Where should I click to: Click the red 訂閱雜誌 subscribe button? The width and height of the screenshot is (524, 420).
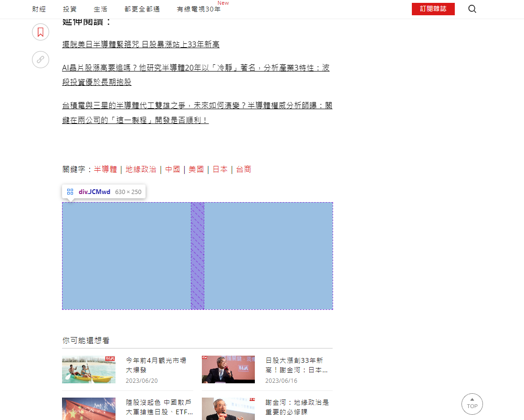coord(433,9)
